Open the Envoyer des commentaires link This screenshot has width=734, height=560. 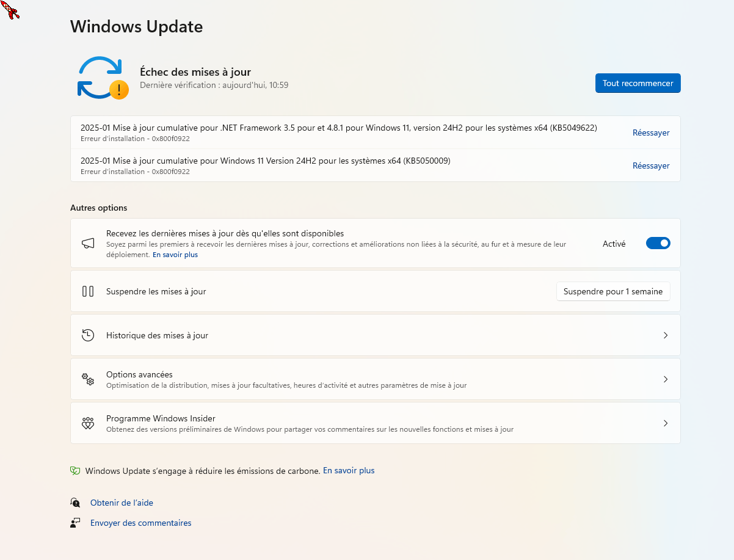140,523
